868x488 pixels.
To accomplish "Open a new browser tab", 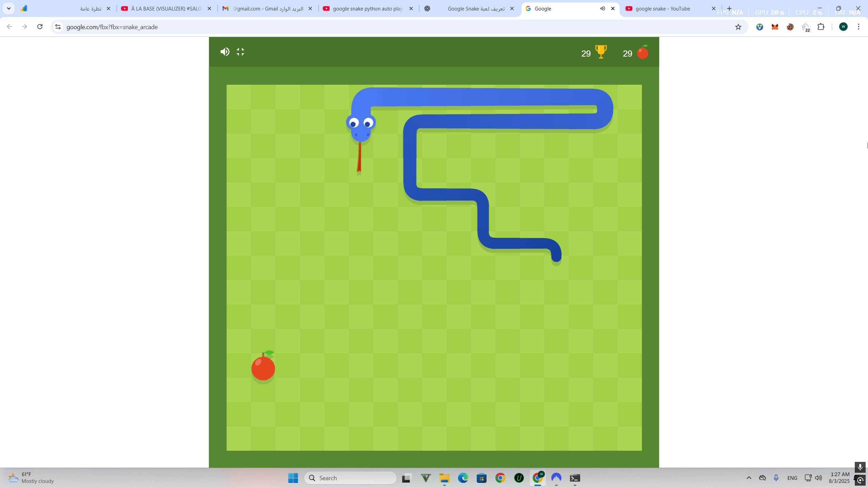I will [729, 8].
